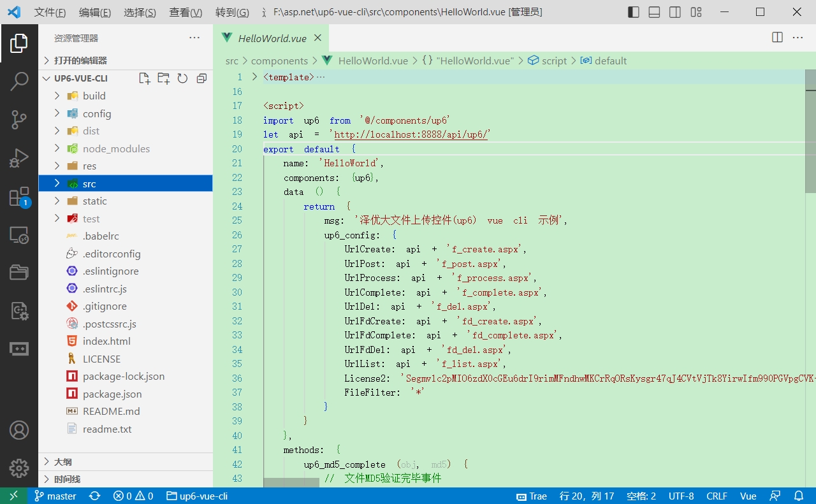Viewport: 816px width, 504px height.
Task: Open the Manage settings gear
Action: tap(19, 468)
